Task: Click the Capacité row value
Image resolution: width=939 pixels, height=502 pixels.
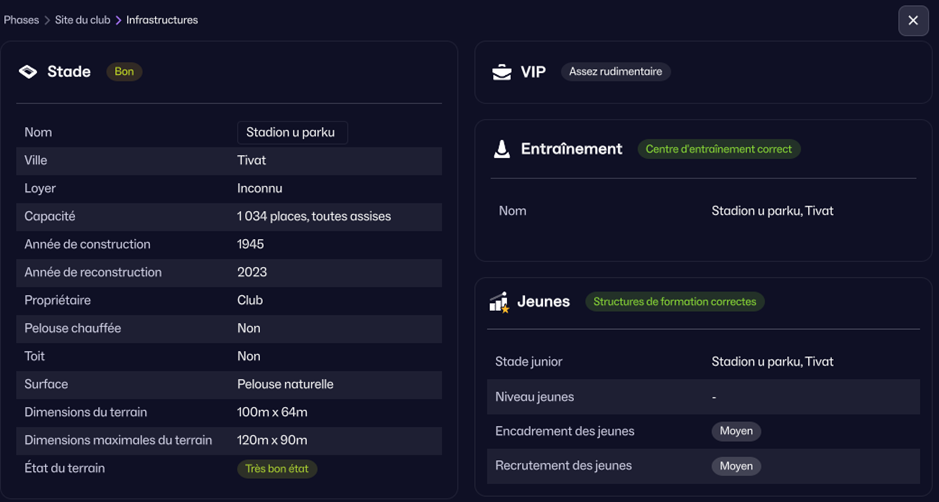Action: (314, 216)
